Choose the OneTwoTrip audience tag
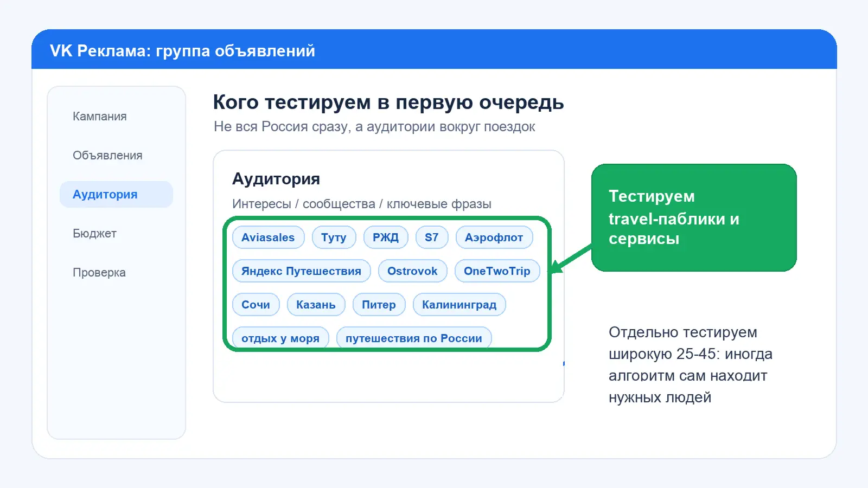 (497, 271)
